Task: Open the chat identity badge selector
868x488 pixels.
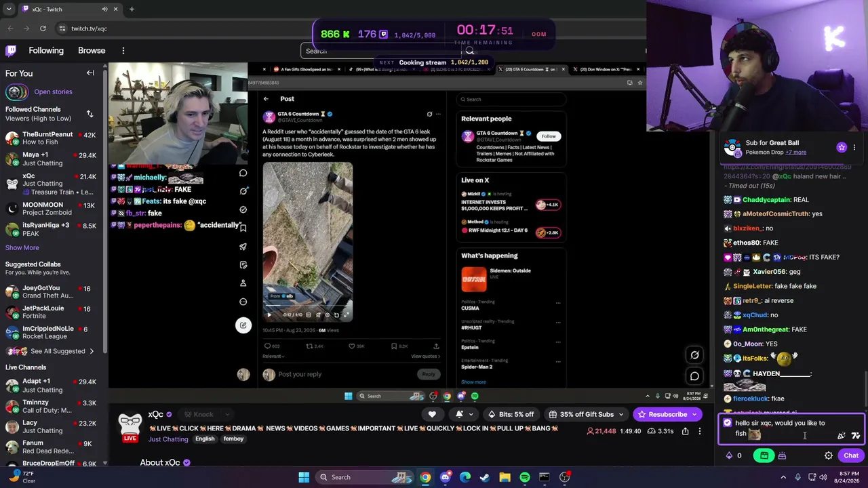Action: point(728,423)
